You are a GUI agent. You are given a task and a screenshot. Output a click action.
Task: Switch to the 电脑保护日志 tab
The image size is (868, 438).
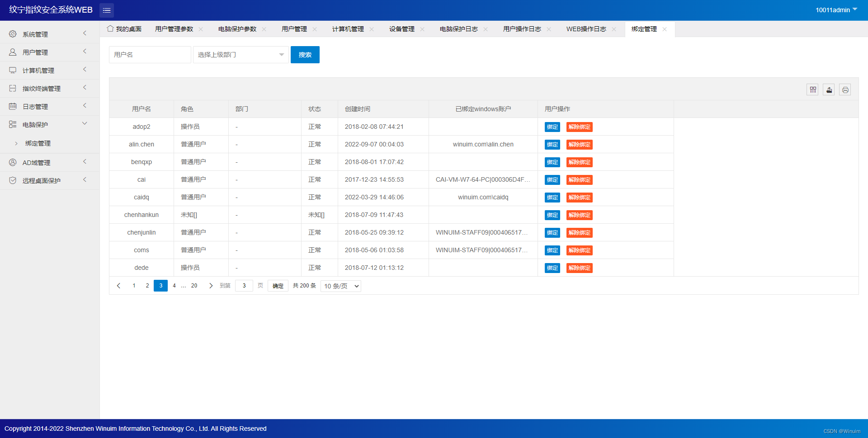click(459, 29)
